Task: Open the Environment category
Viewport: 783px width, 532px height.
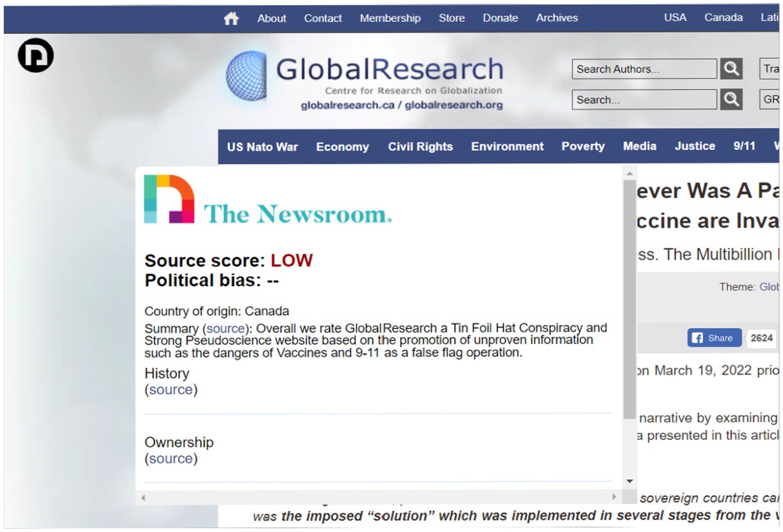Action: pyautogui.click(x=507, y=147)
